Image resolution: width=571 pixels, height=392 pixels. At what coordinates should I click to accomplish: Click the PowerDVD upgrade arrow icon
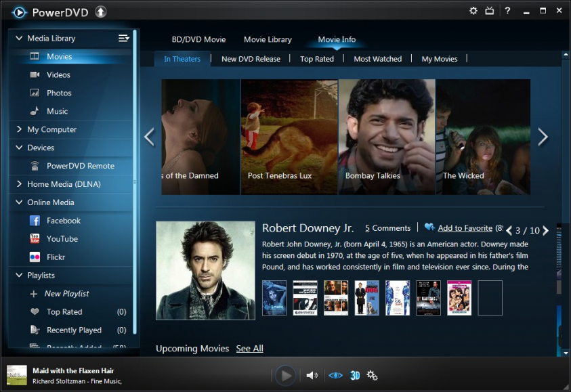coord(100,12)
